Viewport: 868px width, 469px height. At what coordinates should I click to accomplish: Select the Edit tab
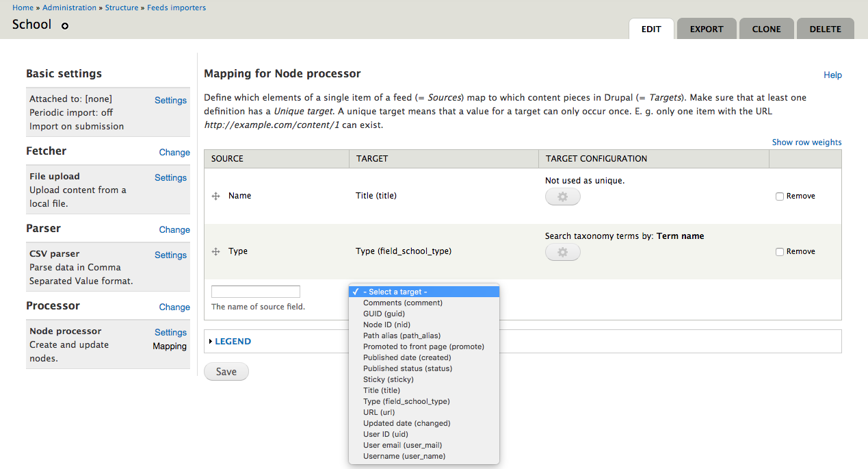click(651, 29)
